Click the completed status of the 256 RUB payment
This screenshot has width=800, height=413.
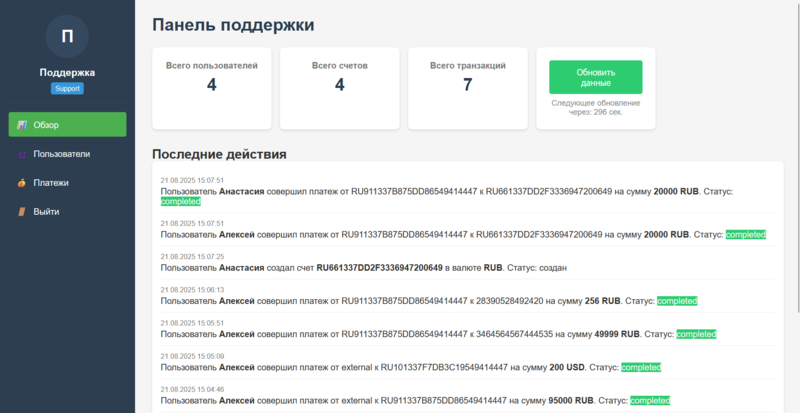(x=677, y=301)
